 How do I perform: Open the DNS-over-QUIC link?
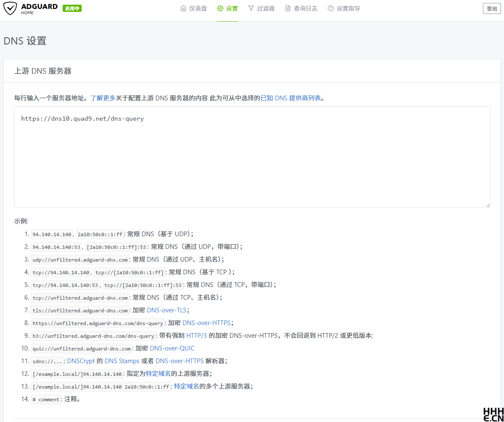172,348
